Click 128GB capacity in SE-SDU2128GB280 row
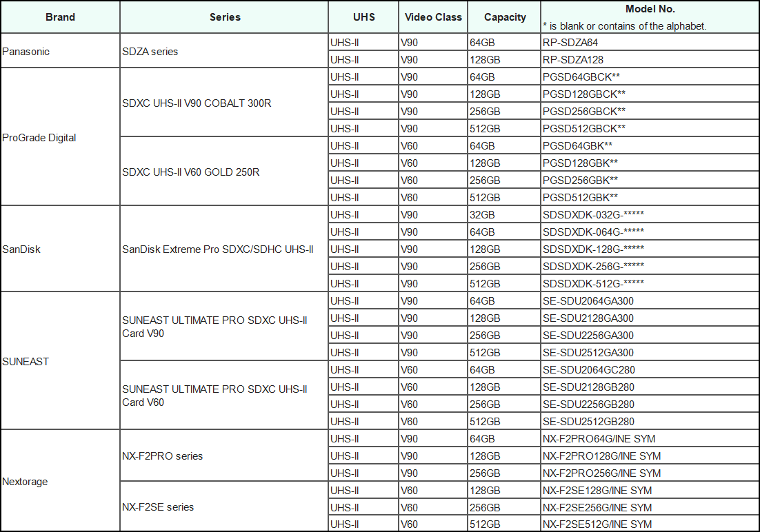 pos(505,387)
